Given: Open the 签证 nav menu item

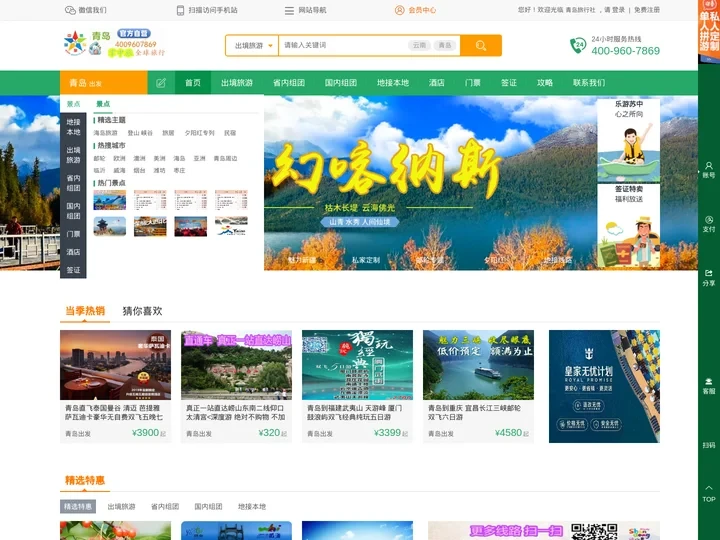Looking at the screenshot, I should pyautogui.click(x=509, y=83).
